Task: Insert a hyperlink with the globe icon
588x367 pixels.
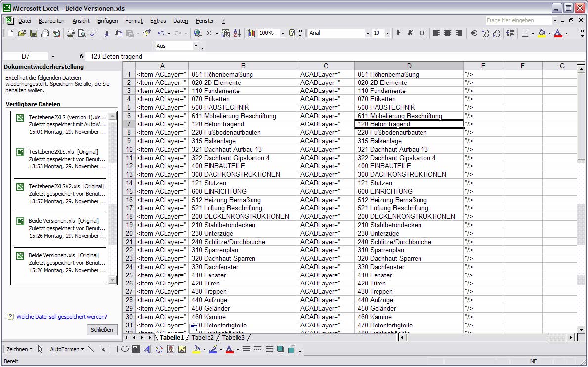Action: [x=197, y=34]
